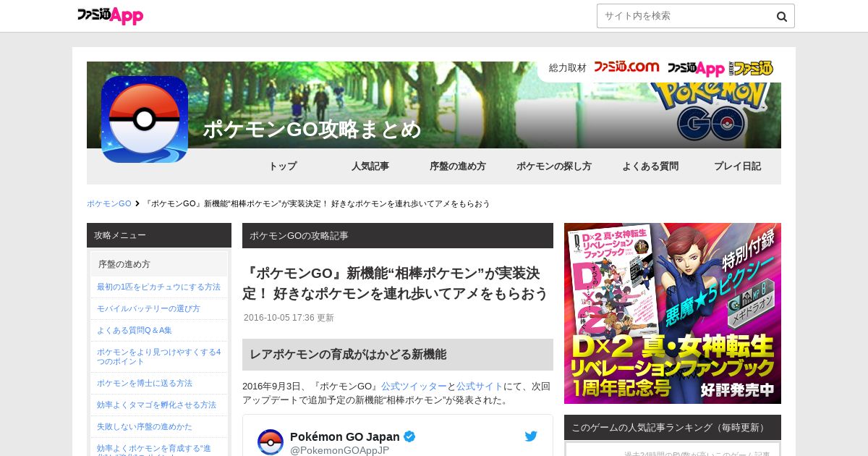Click the 公式サイト link in article

480,387
